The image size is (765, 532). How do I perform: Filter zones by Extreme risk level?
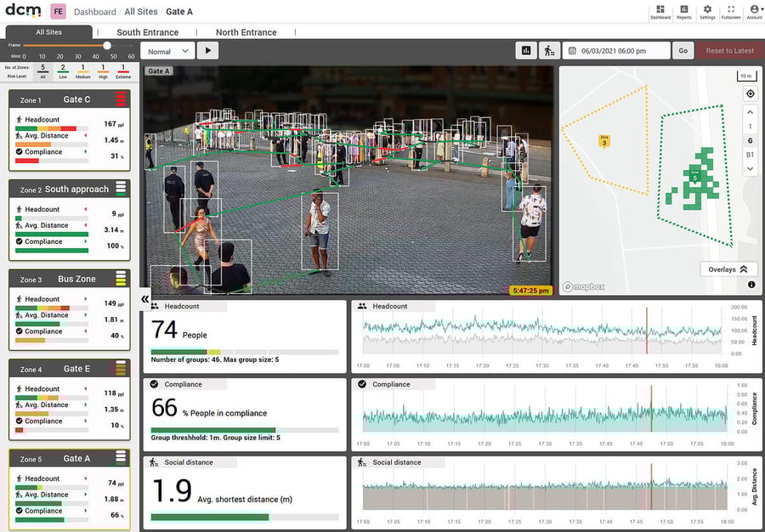(122, 71)
